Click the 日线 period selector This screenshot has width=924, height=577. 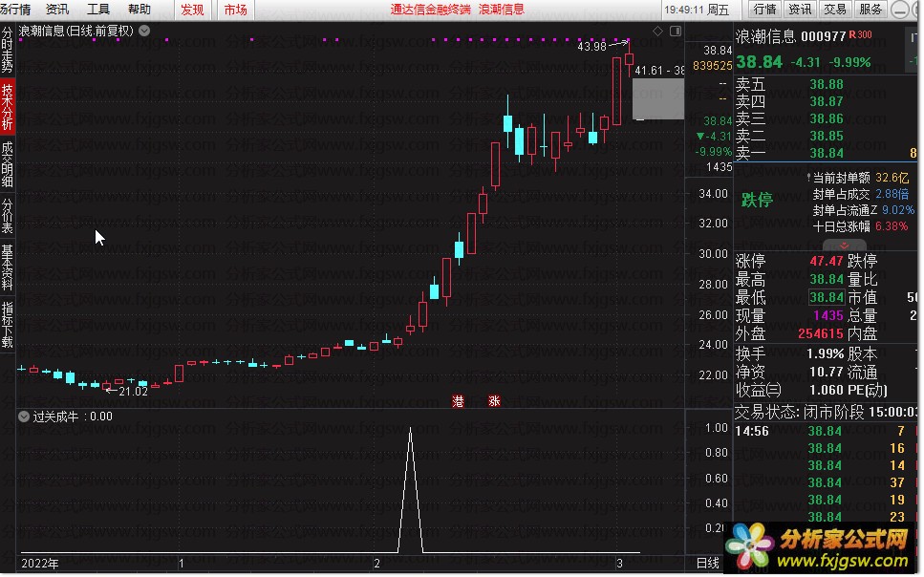[708, 563]
